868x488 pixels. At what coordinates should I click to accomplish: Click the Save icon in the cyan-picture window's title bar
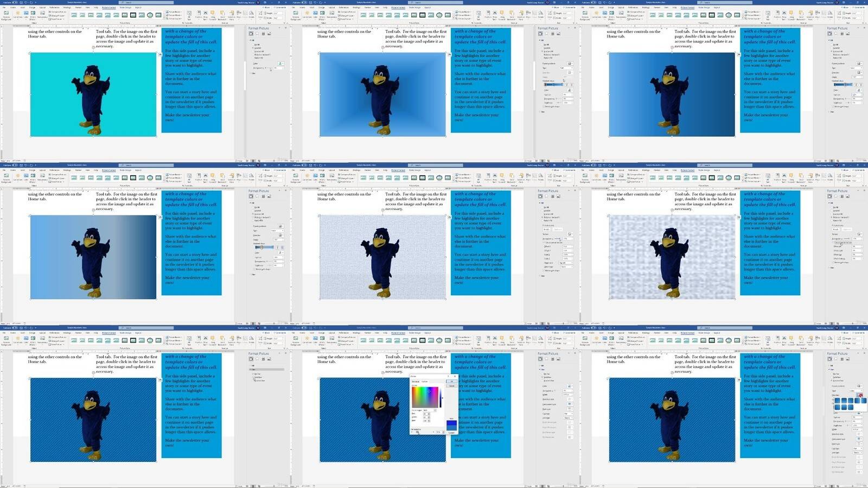click(x=21, y=2)
